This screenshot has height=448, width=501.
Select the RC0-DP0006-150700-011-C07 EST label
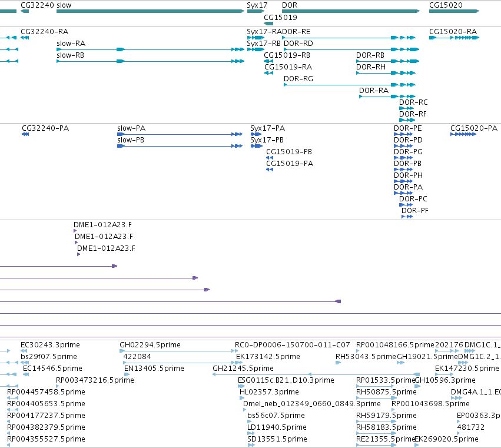pyautogui.click(x=293, y=345)
